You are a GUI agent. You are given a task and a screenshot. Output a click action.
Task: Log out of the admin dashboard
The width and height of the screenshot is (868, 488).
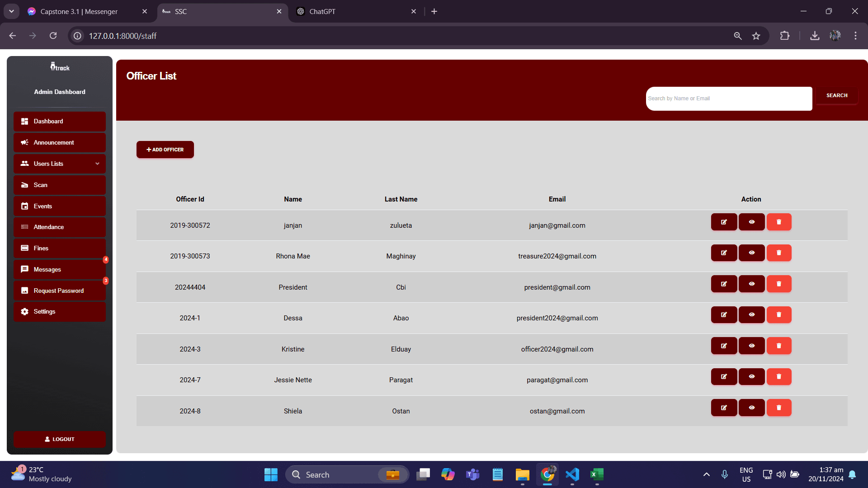60,439
